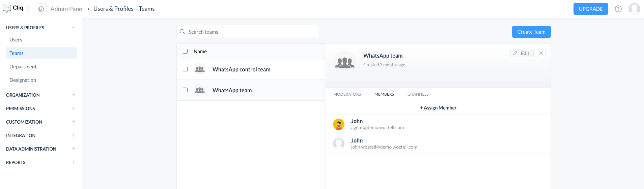Click the large team avatar in details panel
This screenshot has height=189, width=644.
pos(344,62)
